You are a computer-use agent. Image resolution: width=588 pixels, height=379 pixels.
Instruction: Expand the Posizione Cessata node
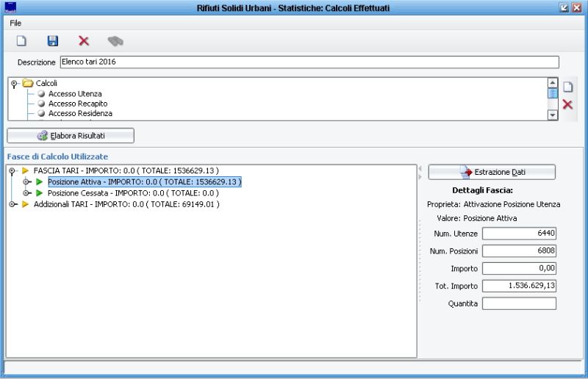tap(26, 193)
